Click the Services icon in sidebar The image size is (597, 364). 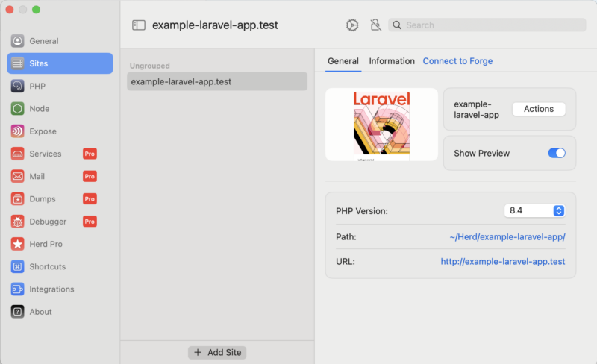17,154
